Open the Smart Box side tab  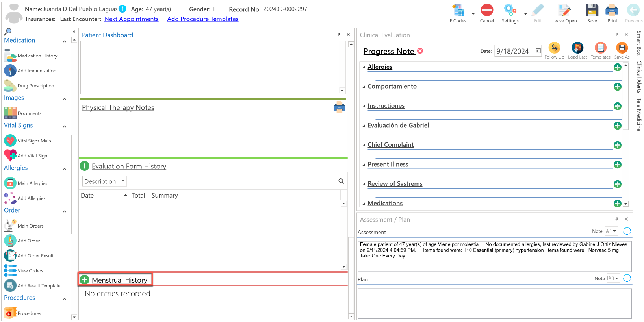tap(639, 43)
